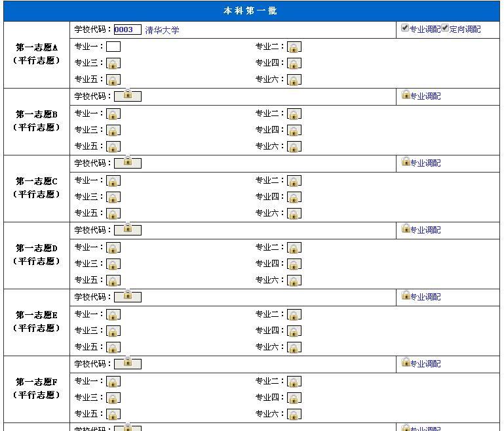504x431 pixels.
Task: Click the locked 专业五 field in 第一志愿B
Action: click(113, 147)
